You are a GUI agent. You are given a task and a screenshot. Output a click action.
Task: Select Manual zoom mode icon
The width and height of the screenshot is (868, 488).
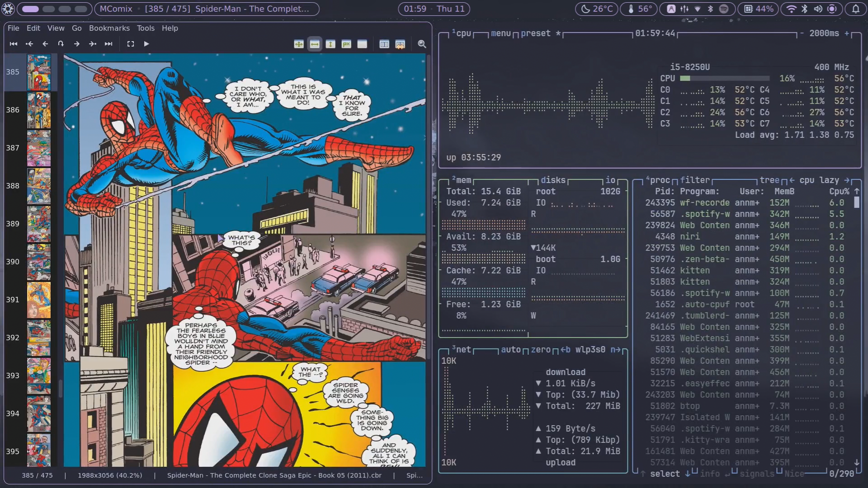click(x=362, y=44)
